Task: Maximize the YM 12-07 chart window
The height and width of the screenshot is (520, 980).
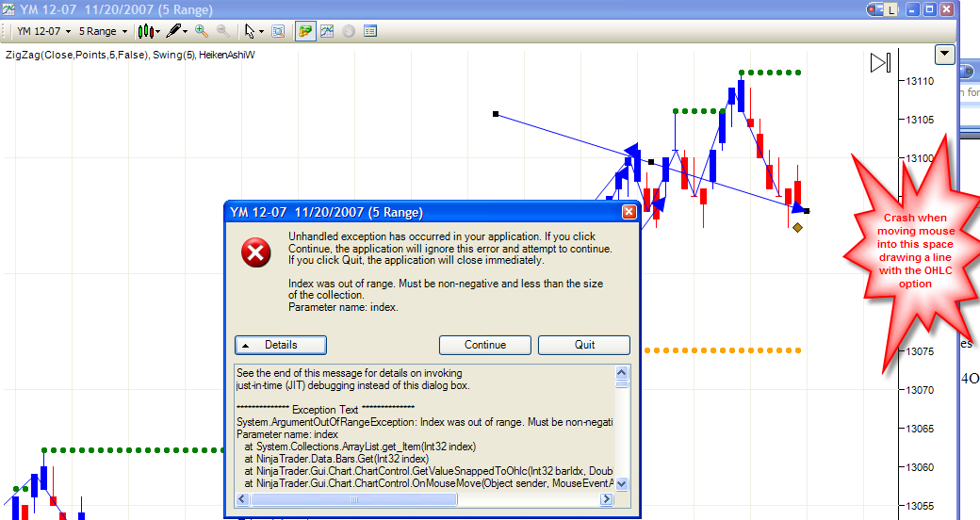Action: tap(930, 9)
